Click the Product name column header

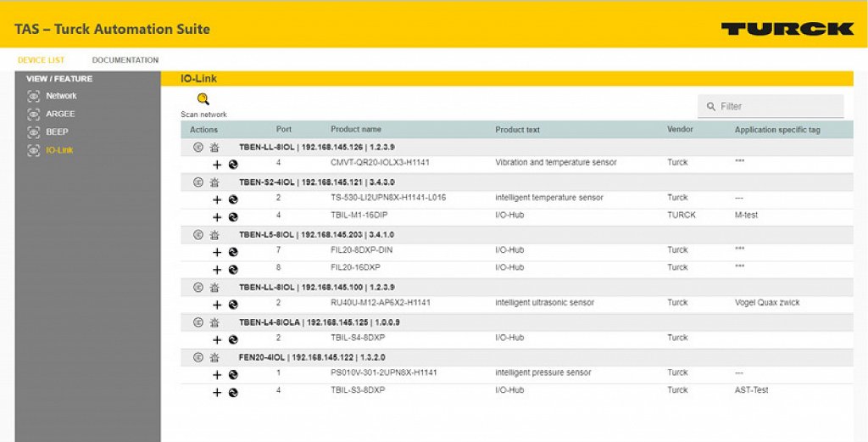355,130
